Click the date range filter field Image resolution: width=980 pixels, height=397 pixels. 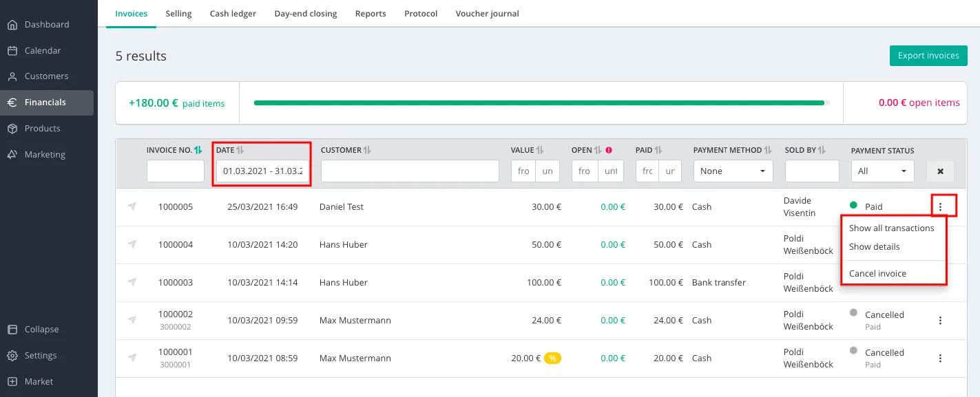point(262,171)
